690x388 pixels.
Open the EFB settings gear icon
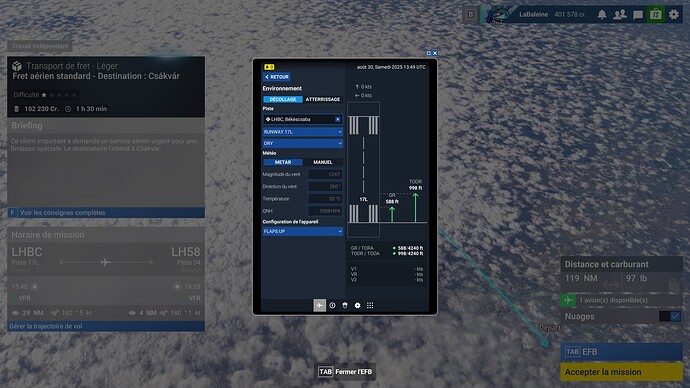click(357, 305)
